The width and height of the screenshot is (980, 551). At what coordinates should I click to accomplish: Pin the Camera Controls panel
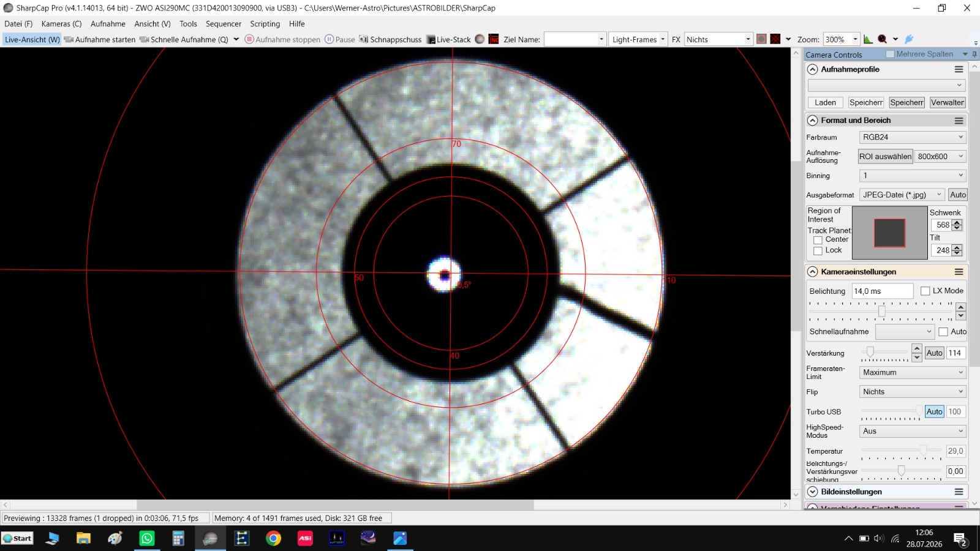(974, 54)
